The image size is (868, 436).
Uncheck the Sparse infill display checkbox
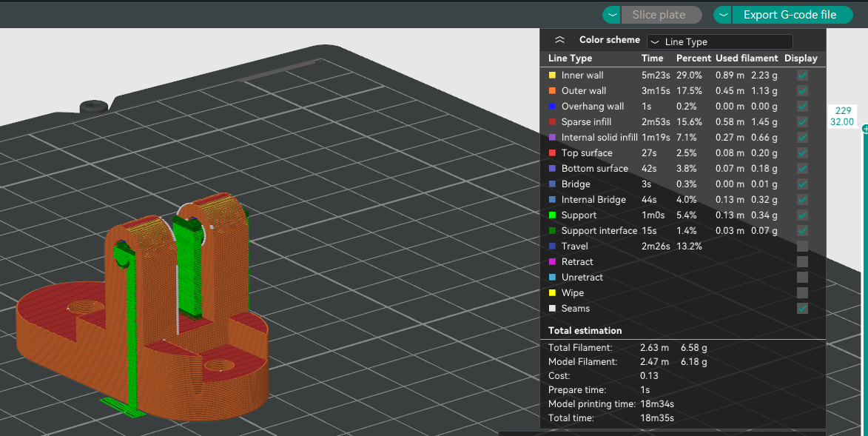pos(802,122)
